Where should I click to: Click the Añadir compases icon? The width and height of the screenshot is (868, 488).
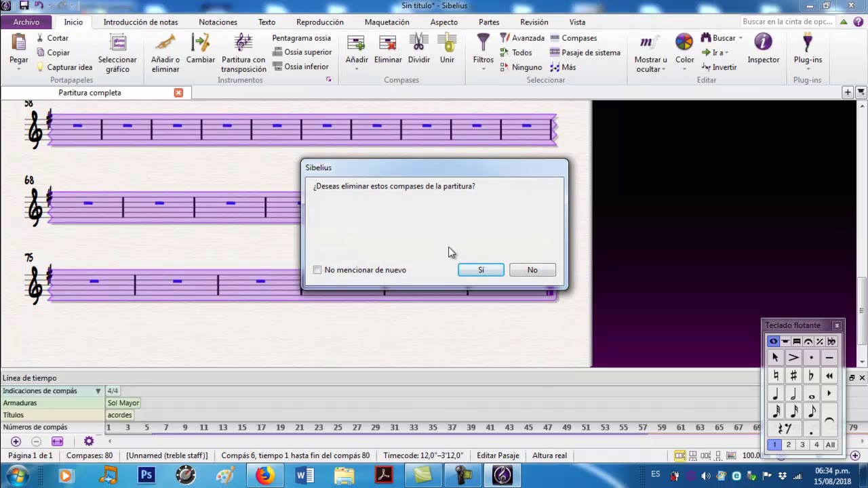tap(356, 43)
